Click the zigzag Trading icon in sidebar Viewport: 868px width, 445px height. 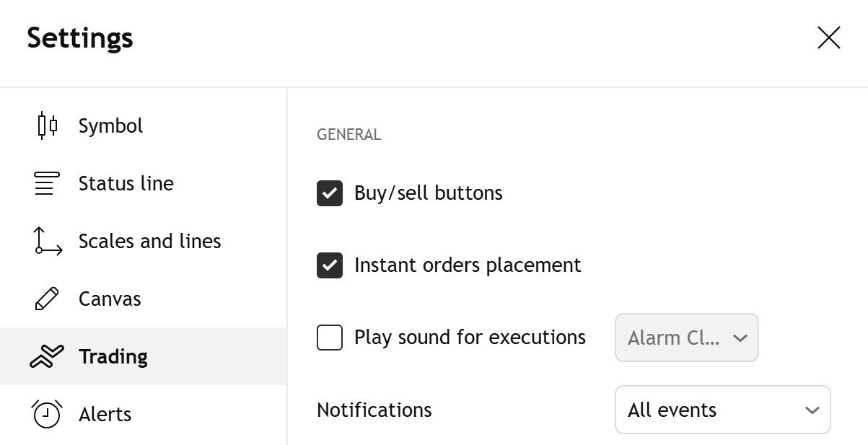point(47,356)
